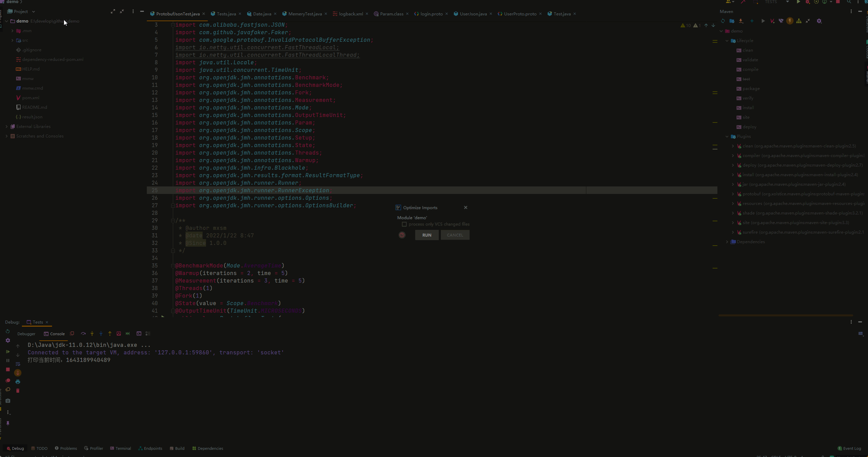Click Execute Maven Goal icon
This screenshot has height=457, width=868.
tap(772, 21)
